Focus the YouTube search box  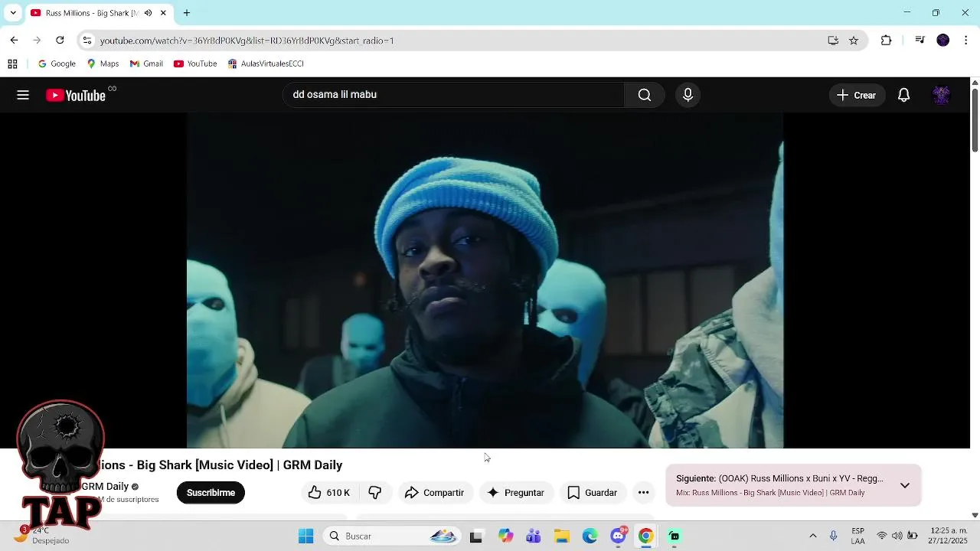click(454, 95)
